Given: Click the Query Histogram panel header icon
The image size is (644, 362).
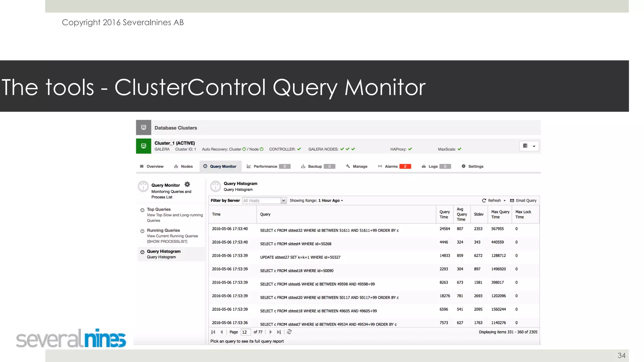Looking at the screenshot, I should pyautogui.click(x=215, y=186).
